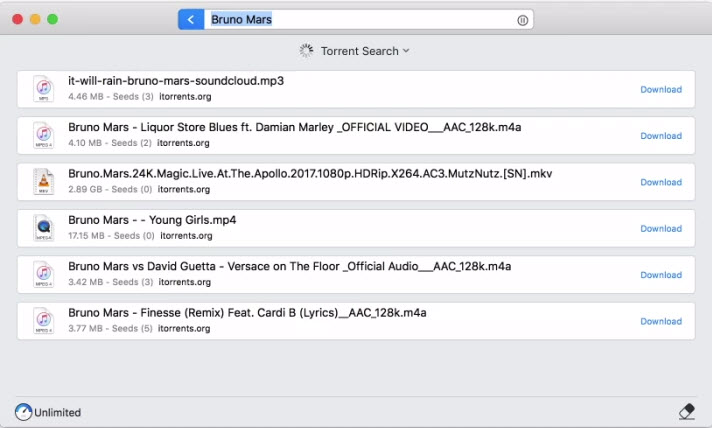The image size is (712, 428).
Task: Open the Torrent Search dropdown
Action: coord(365,51)
